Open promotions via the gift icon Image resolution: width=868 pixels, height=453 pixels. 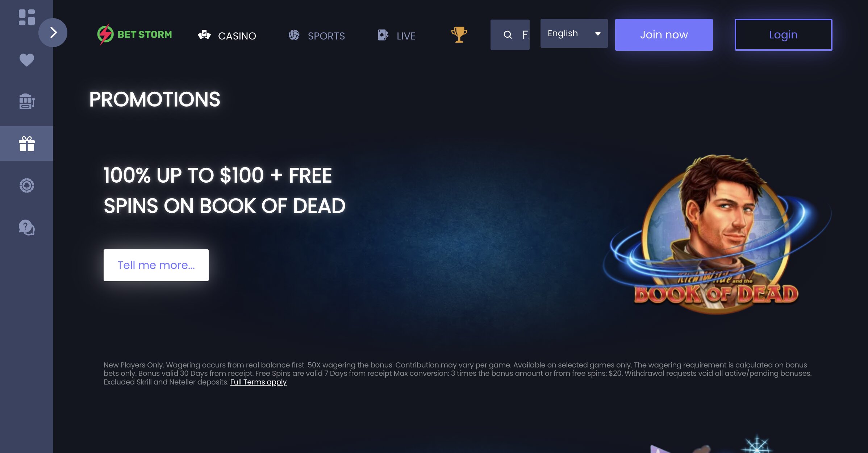[x=26, y=144]
